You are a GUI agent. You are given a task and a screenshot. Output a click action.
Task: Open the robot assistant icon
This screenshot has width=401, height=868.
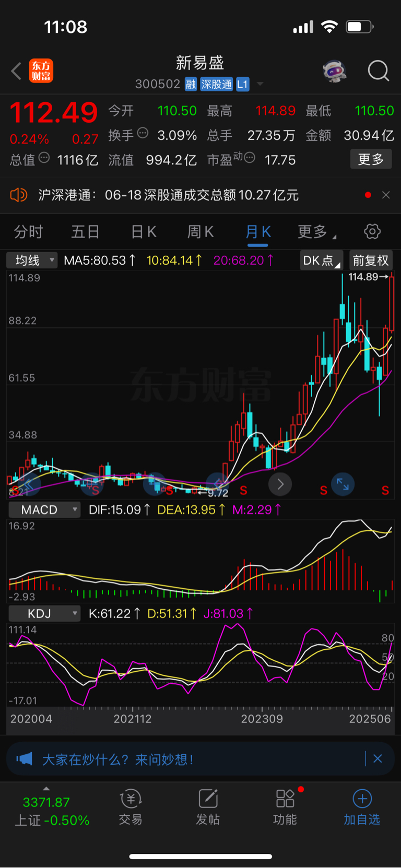point(335,71)
